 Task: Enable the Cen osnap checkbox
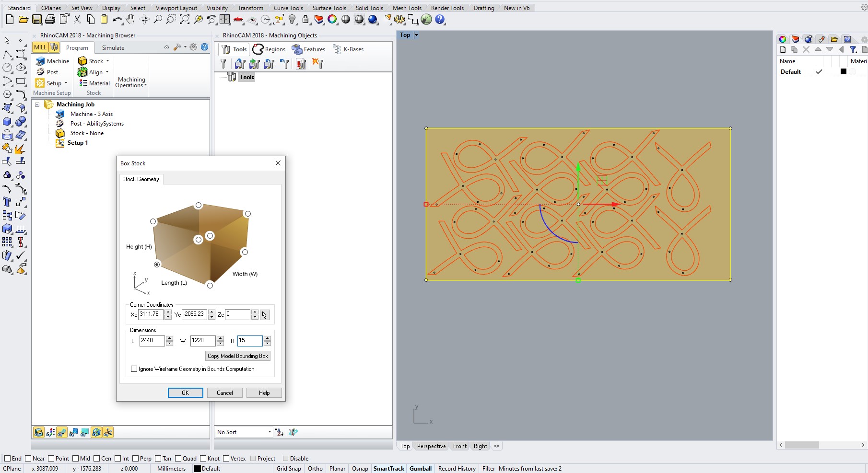click(96, 459)
